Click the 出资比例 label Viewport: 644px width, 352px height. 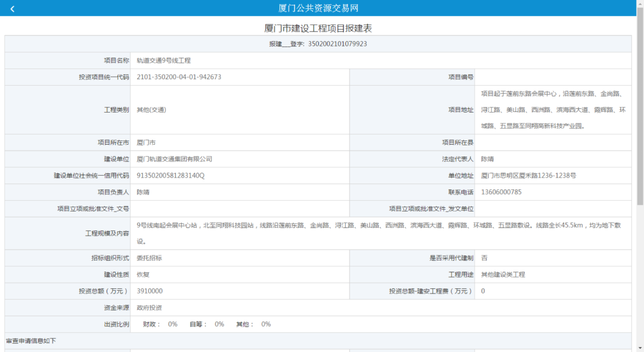[x=116, y=324]
